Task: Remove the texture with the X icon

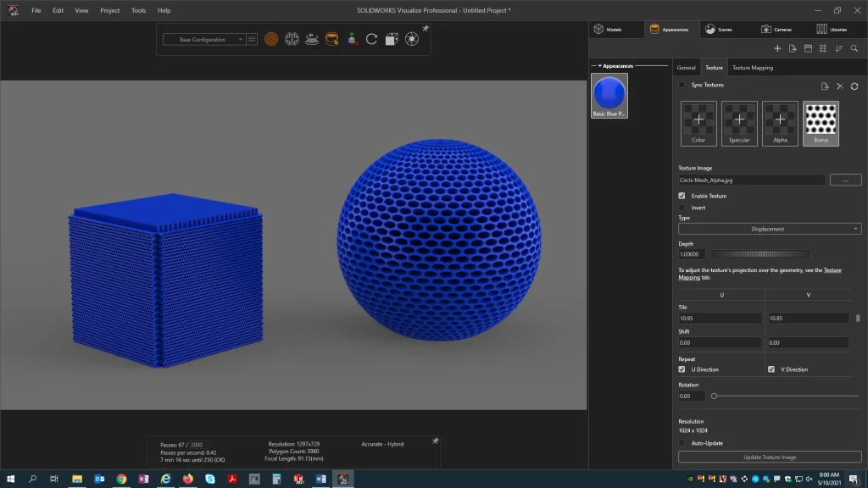Action: coord(840,86)
